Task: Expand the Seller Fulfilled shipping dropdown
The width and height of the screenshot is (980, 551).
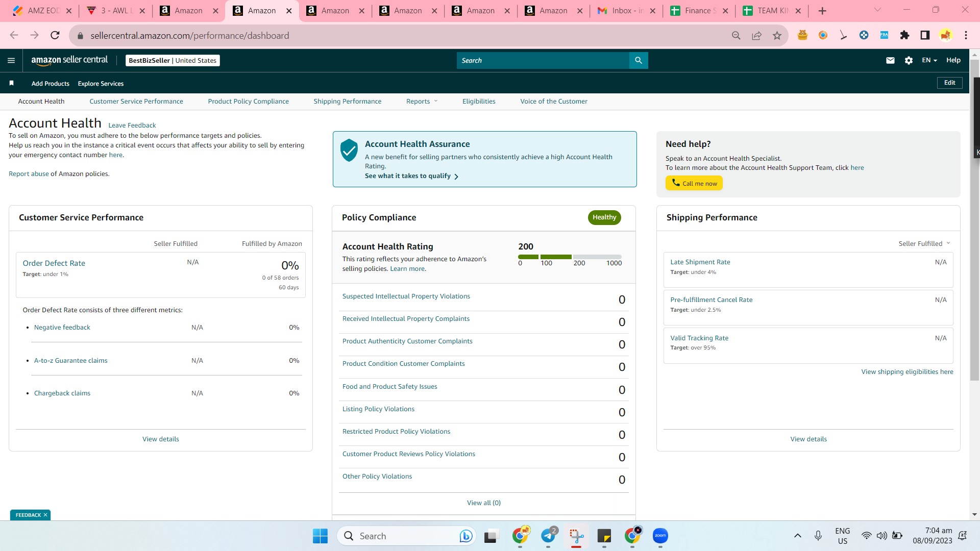Action: point(924,243)
